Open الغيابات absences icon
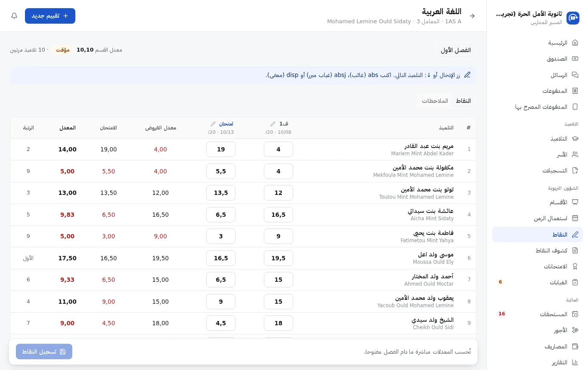 coord(575,282)
